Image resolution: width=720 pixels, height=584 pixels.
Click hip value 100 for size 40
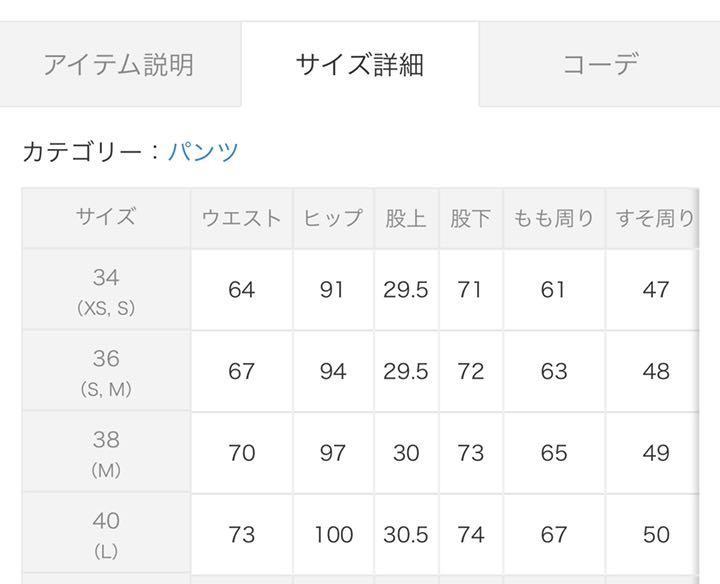click(x=333, y=534)
